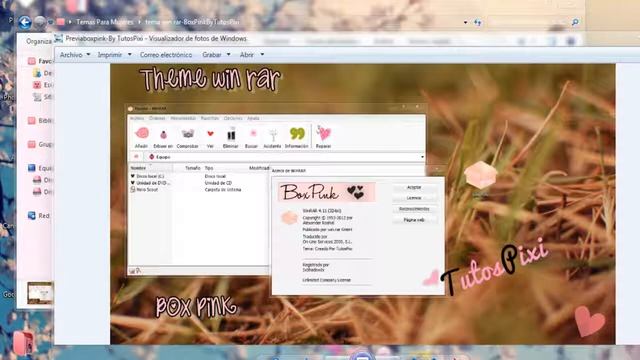Select Red in the Explorer sidebar
Screen dimensions: 640x360
(39, 216)
